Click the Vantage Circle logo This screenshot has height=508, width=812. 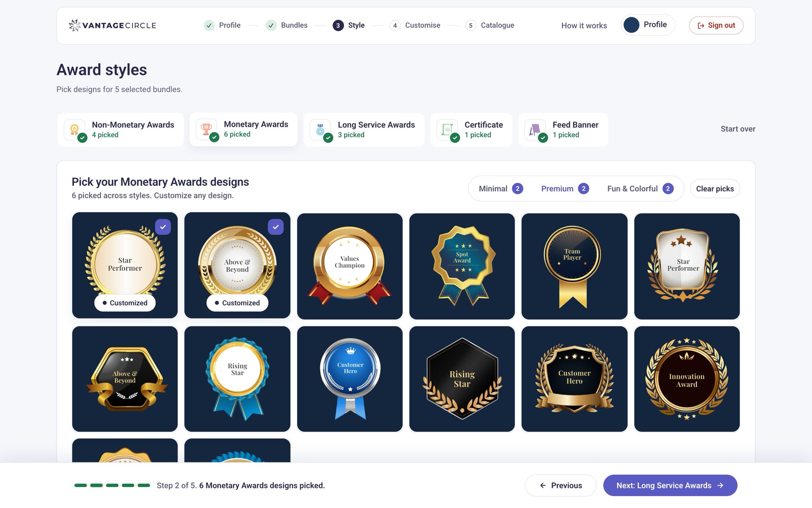pos(112,25)
